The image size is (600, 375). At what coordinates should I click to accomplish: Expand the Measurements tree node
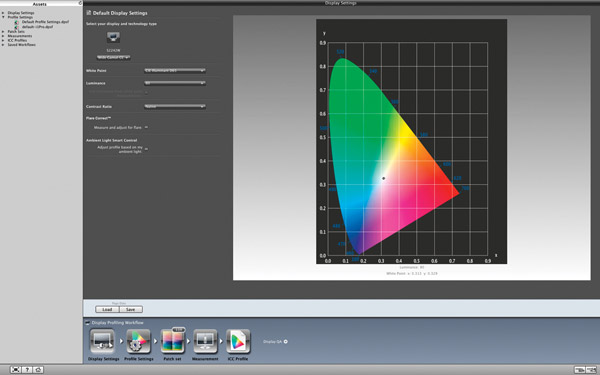coord(3,36)
